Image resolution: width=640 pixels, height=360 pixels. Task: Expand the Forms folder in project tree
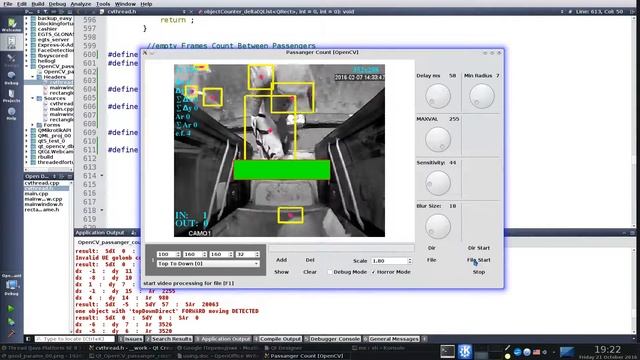[x=33, y=125]
